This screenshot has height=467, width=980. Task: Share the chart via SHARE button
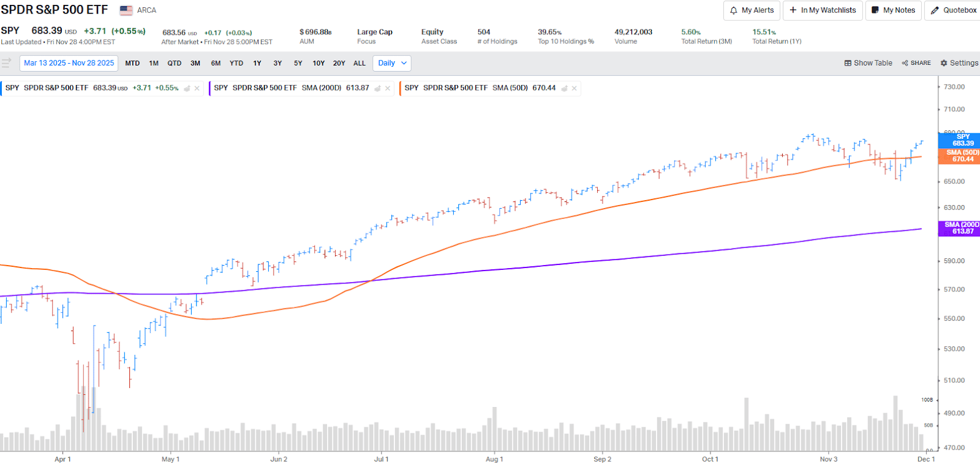pos(916,63)
